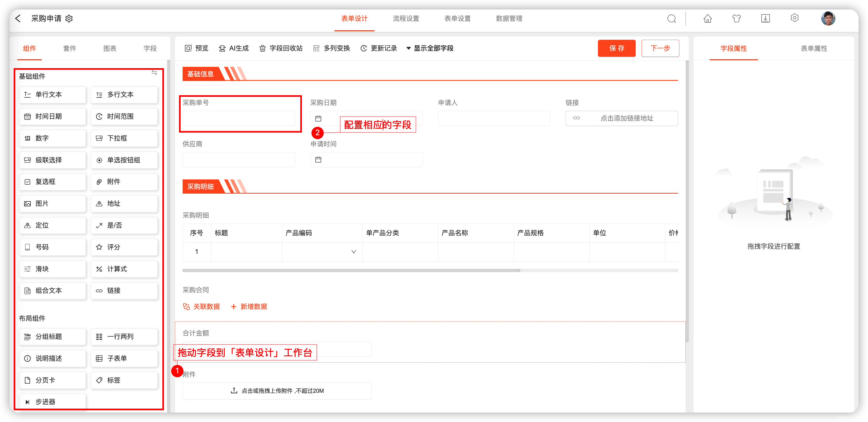Viewport: 868px width, 422px height.
Task: Click the back arrow beside 采购申请
Action: (x=18, y=19)
